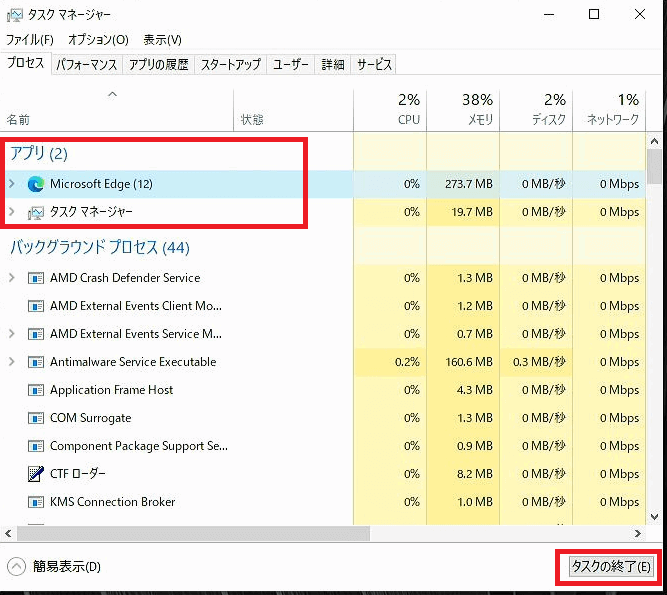Image resolution: width=667 pixels, height=595 pixels.
Task: Select the Application Frame Host process
Action: click(x=111, y=390)
